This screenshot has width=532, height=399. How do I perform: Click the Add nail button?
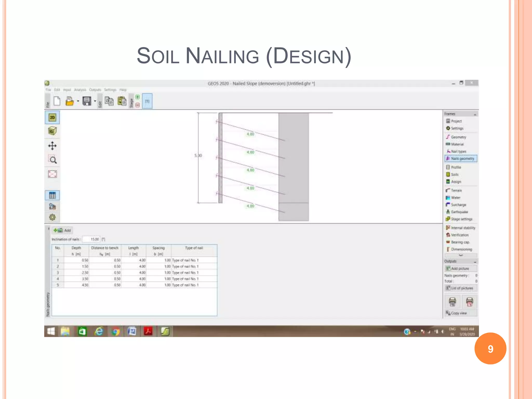[62, 230]
